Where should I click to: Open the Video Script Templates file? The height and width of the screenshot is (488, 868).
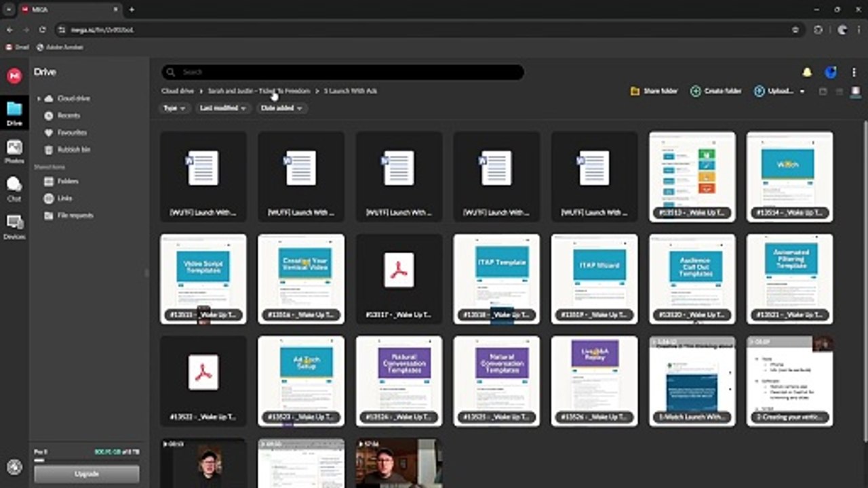(x=203, y=279)
